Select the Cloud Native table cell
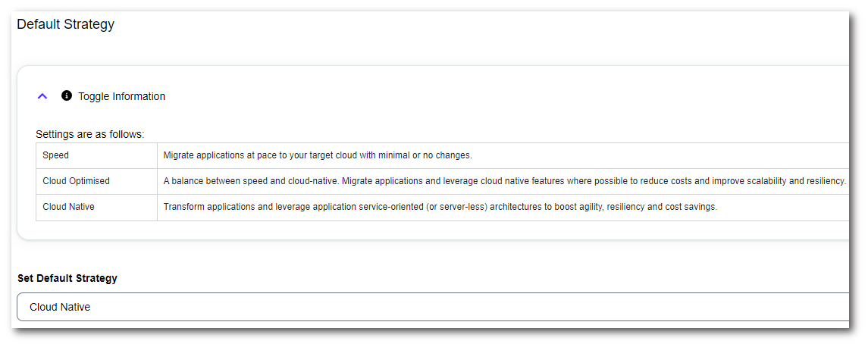The width and height of the screenshot is (868, 347). coord(68,207)
